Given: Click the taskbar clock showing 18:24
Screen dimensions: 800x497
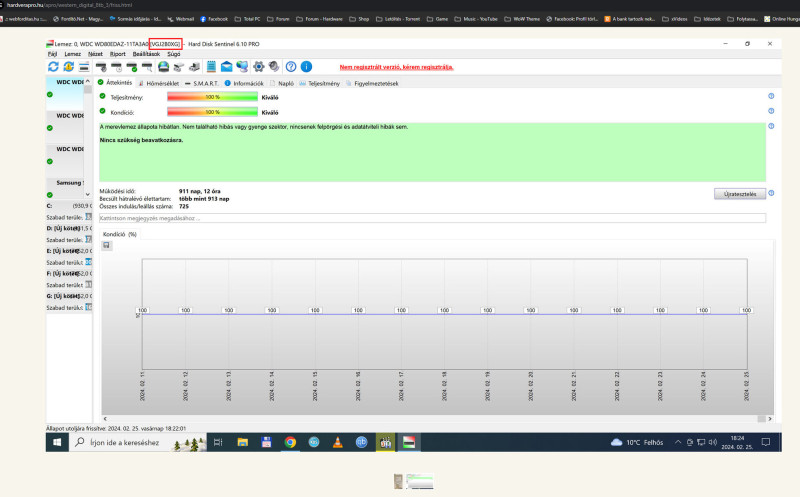Looking at the screenshot, I should pyautogui.click(x=737, y=442).
